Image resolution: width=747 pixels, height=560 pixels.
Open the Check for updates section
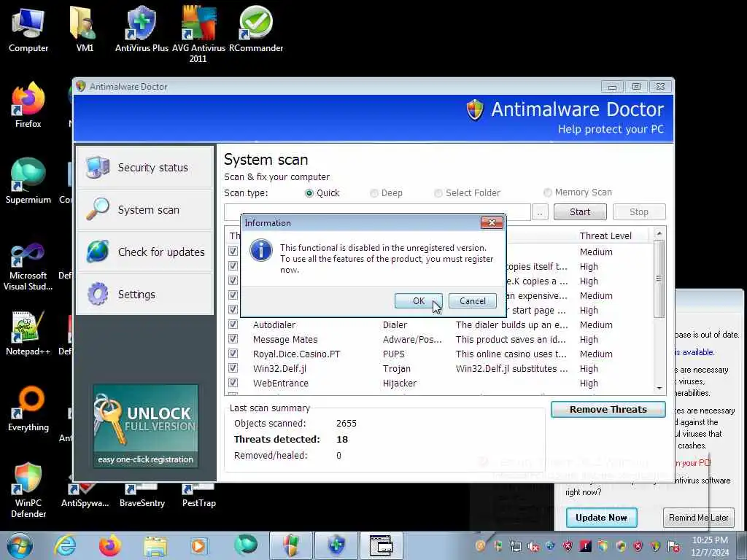point(145,252)
